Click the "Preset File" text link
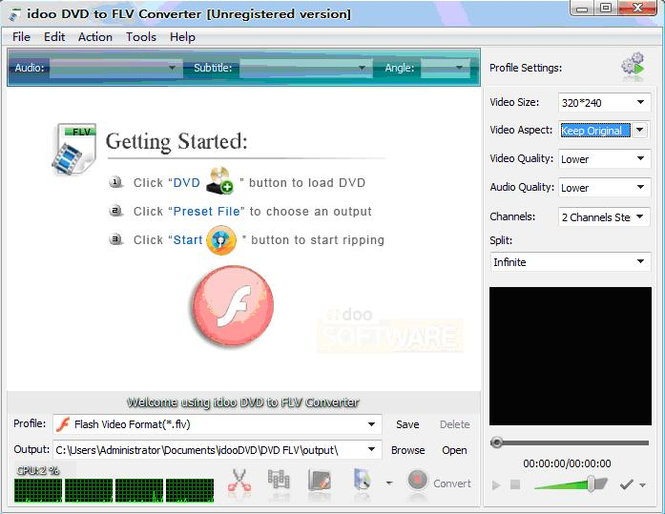Screen dimensions: 665x514 (207, 211)
